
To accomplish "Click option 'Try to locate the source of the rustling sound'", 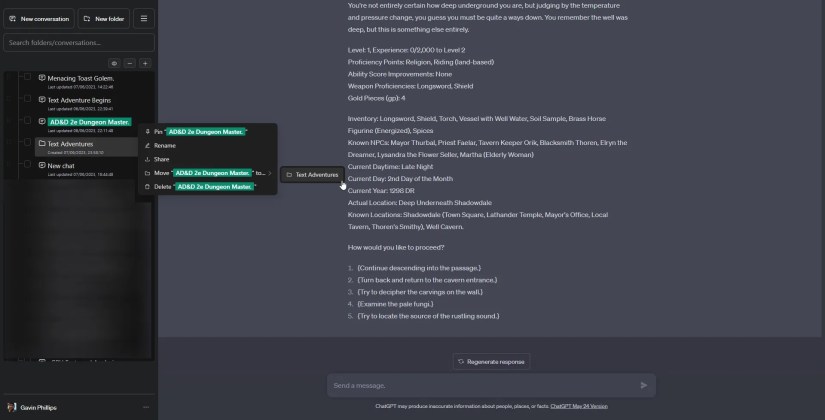I will 428,316.
